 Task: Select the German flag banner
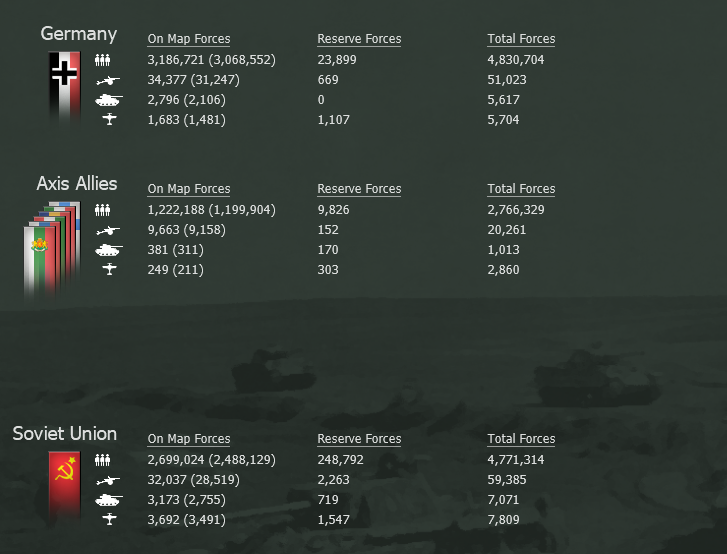pos(64,86)
